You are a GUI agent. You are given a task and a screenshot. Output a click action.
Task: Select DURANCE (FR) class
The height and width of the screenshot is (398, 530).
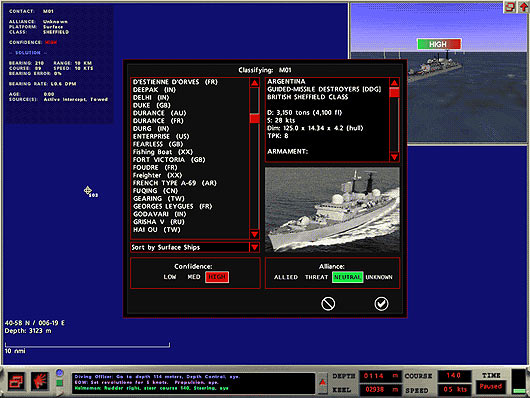(x=158, y=121)
